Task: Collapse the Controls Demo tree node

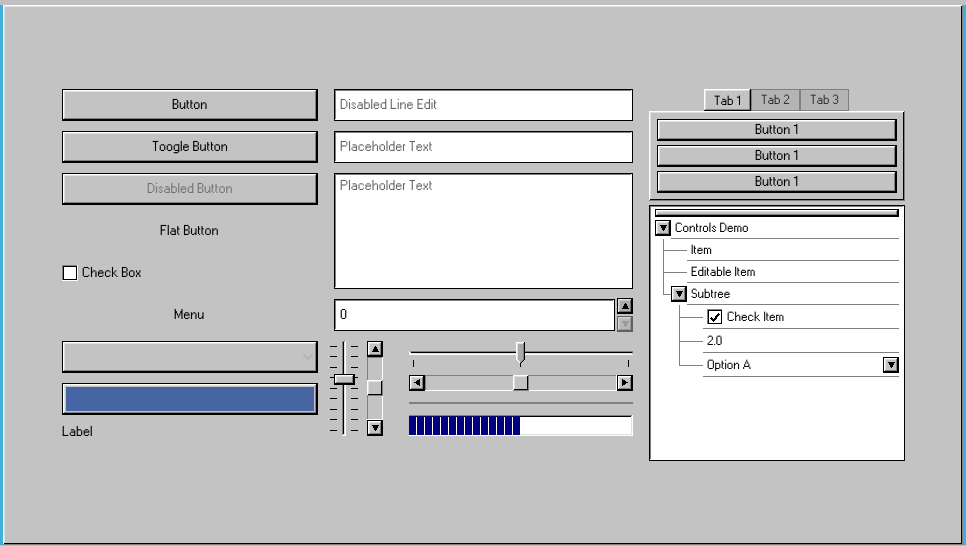Action: coord(663,228)
